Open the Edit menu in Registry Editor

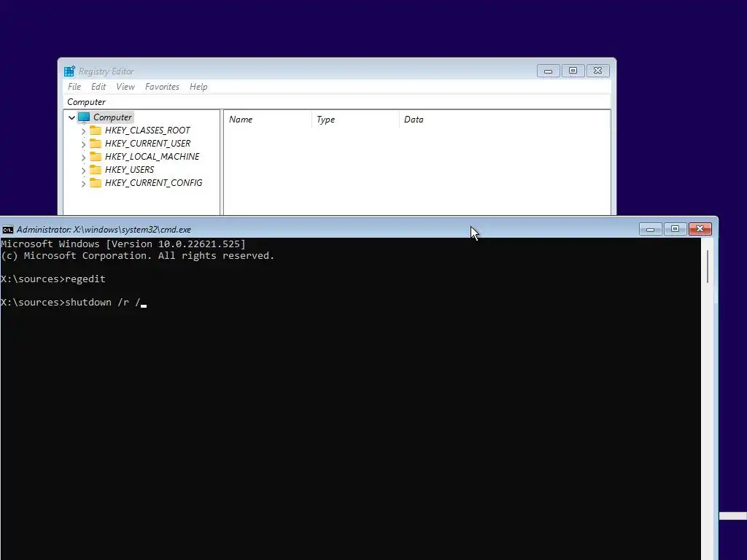click(x=98, y=87)
